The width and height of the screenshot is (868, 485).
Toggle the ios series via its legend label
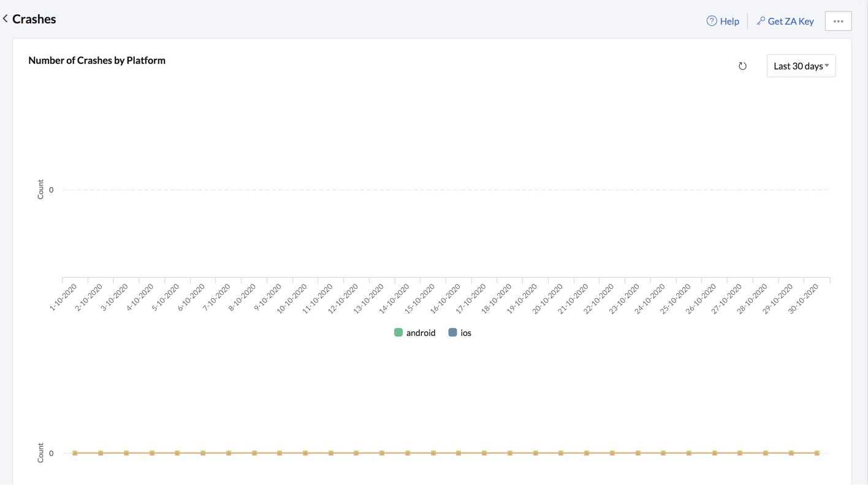click(x=466, y=333)
